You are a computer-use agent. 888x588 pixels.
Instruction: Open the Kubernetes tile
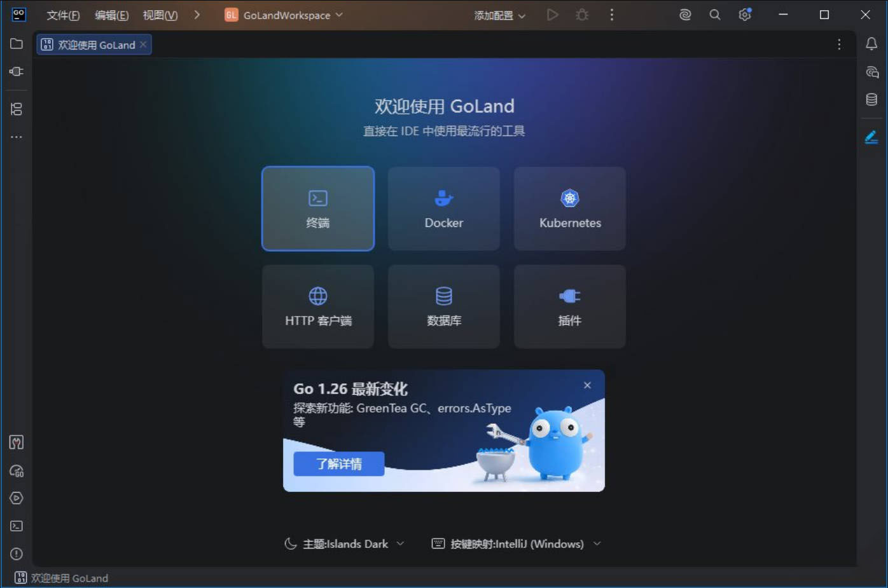[x=570, y=209]
